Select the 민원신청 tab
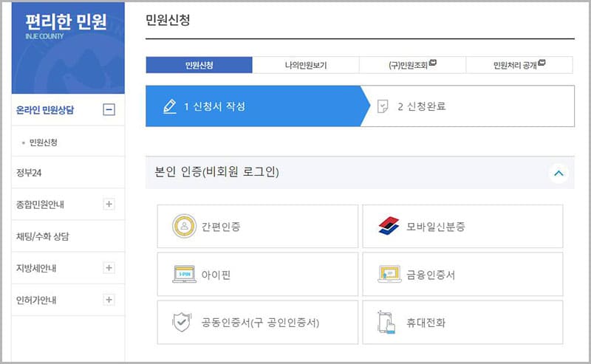Image resolution: width=591 pixels, height=364 pixels. pos(199,65)
